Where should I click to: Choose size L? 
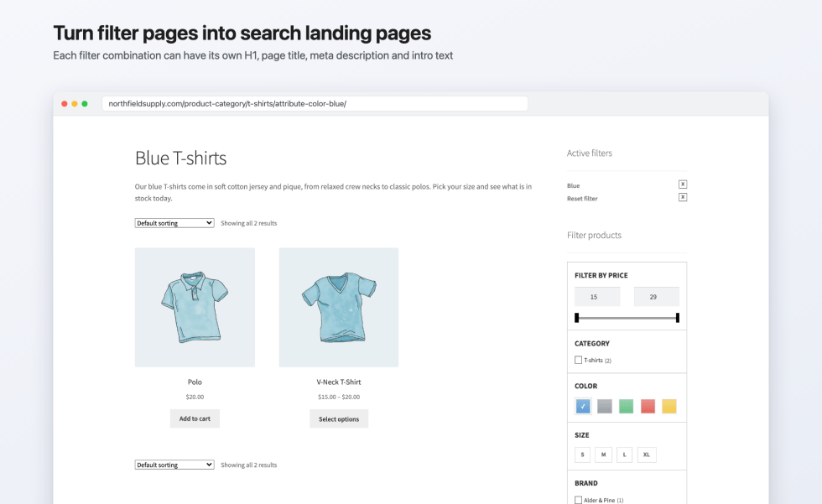(x=624, y=455)
